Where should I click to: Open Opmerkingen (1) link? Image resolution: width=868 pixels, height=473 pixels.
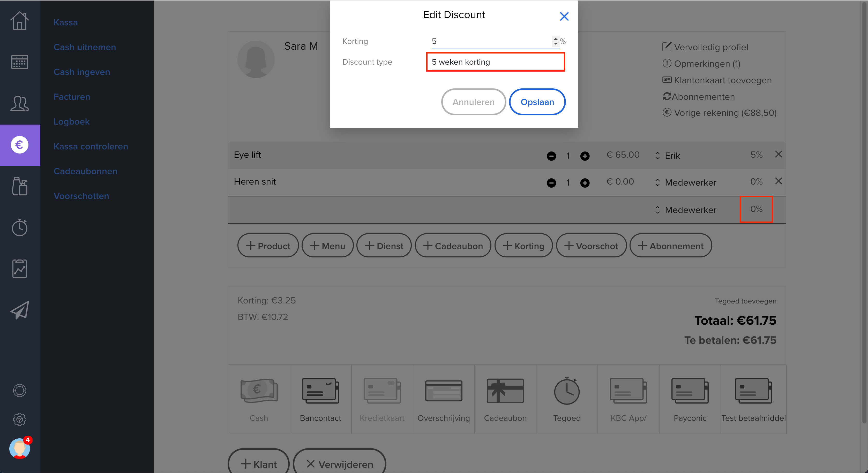pyautogui.click(x=701, y=64)
